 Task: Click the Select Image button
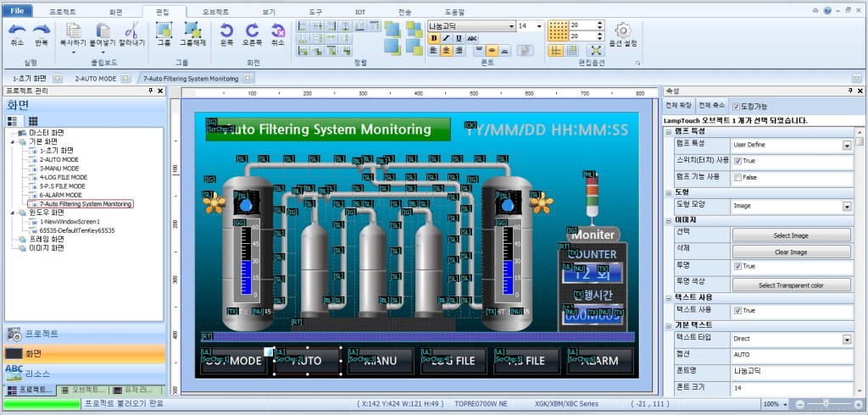click(x=790, y=235)
